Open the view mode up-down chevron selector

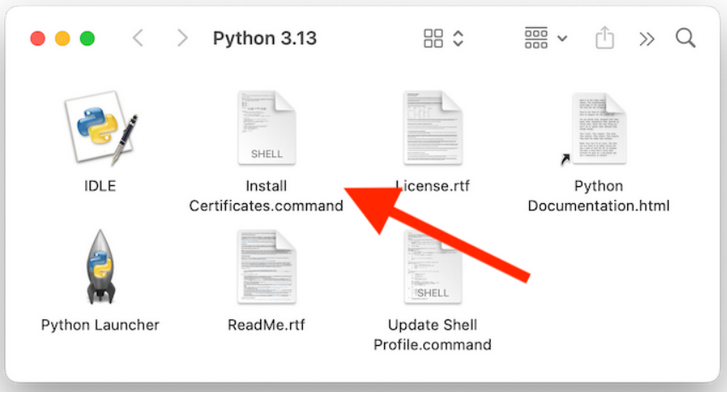click(x=458, y=38)
